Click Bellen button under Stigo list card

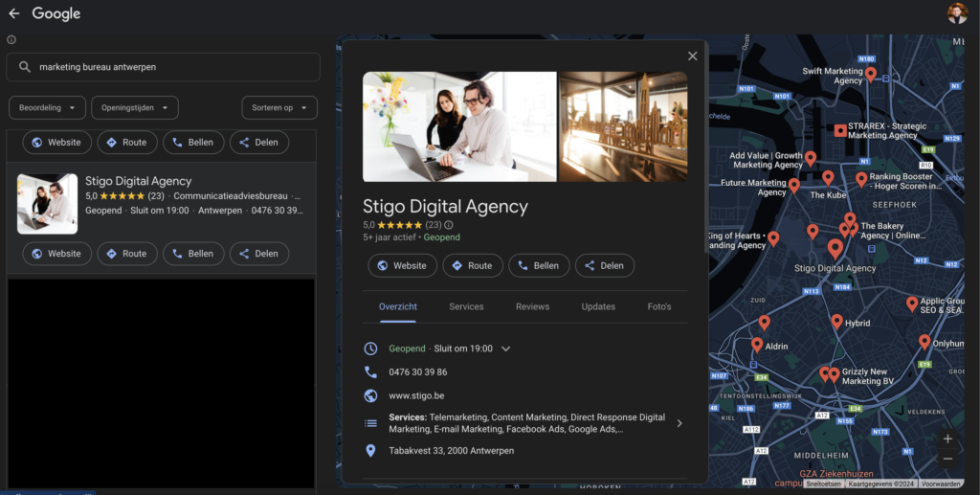(x=193, y=254)
